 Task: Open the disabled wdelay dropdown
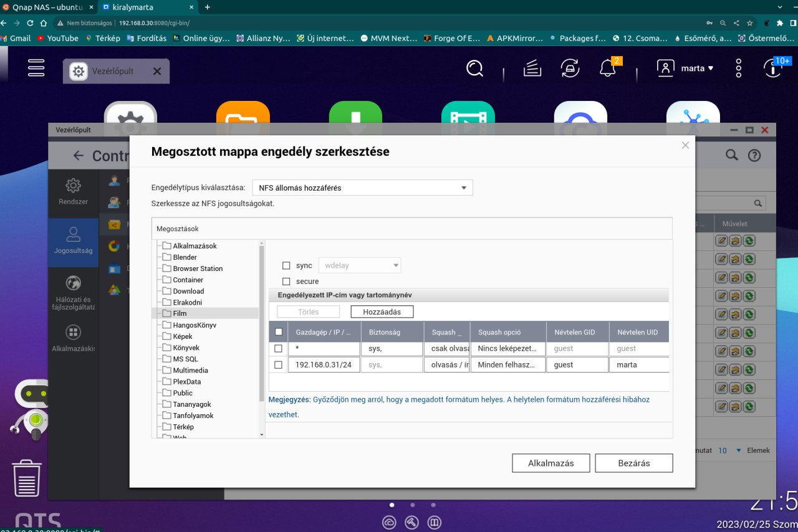click(x=360, y=265)
